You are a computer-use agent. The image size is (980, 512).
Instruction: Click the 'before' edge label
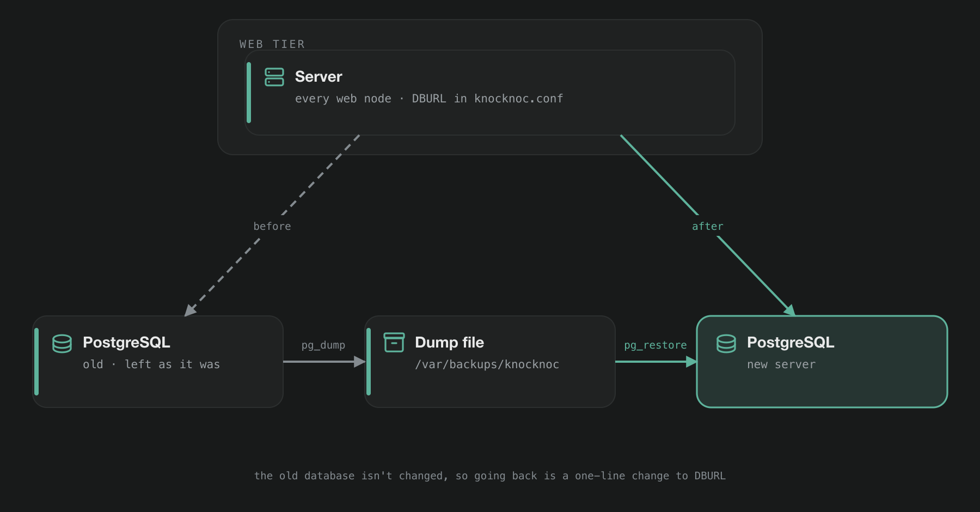click(272, 226)
